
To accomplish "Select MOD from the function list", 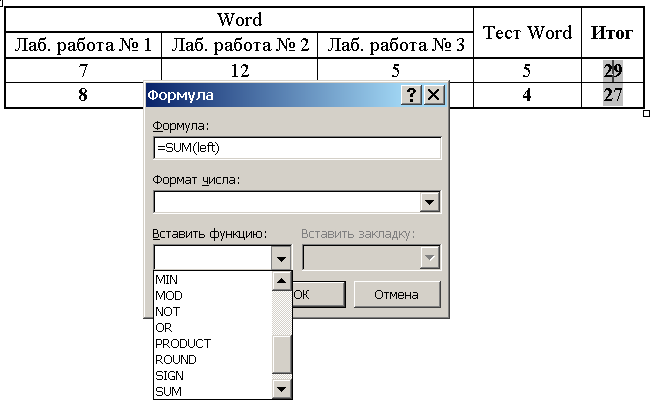I will click(x=213, y=296).
